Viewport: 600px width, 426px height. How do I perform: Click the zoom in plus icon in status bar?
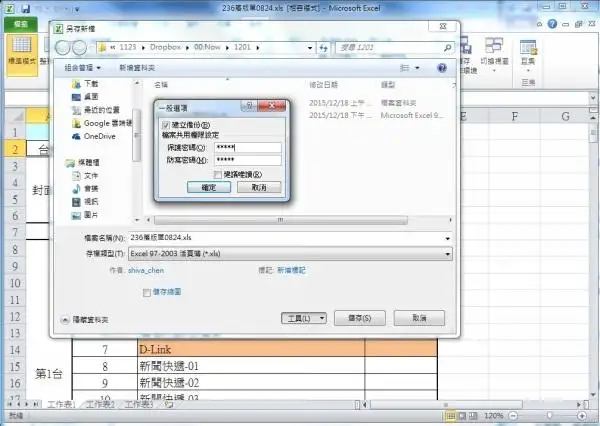point(582,416)
